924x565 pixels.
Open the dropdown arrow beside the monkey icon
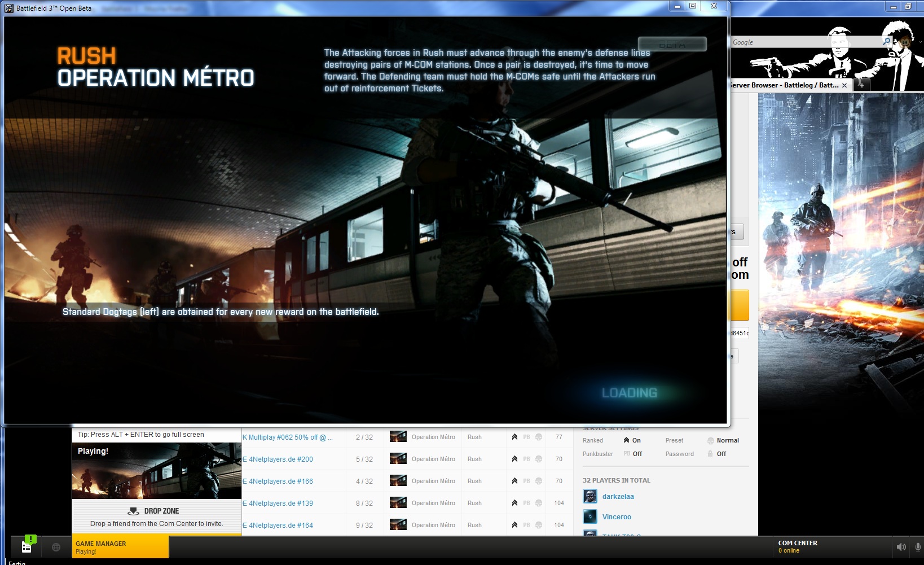click(920, 42)
